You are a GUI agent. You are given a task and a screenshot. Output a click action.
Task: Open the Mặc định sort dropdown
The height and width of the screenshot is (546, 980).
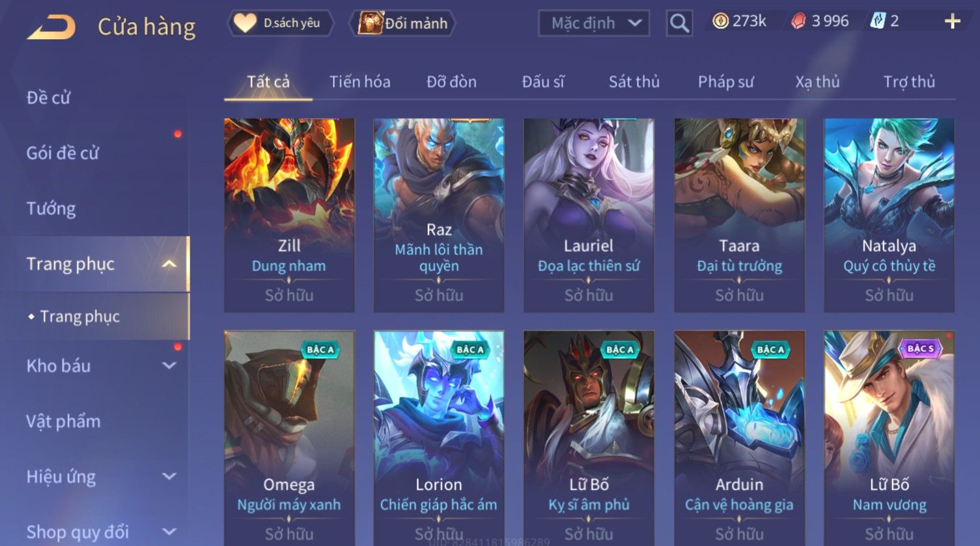click(594, 23)
